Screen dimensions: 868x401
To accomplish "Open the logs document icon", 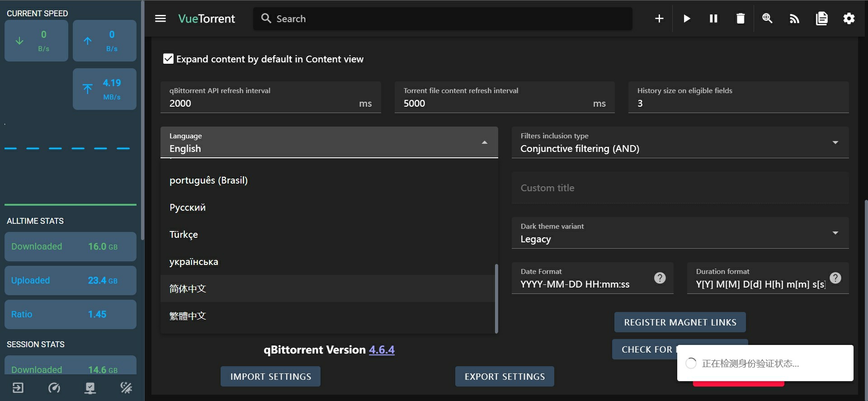I will 821,19.
